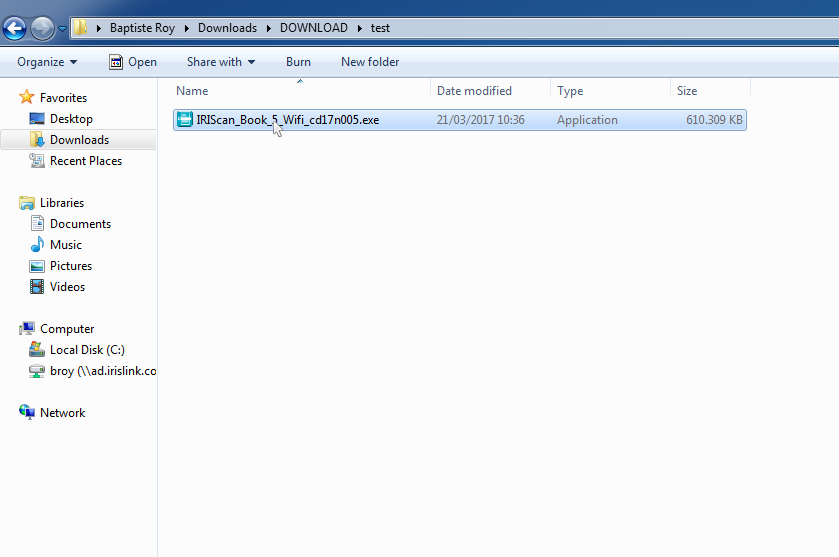Click the Network icon in sidebar

point(27,412)
